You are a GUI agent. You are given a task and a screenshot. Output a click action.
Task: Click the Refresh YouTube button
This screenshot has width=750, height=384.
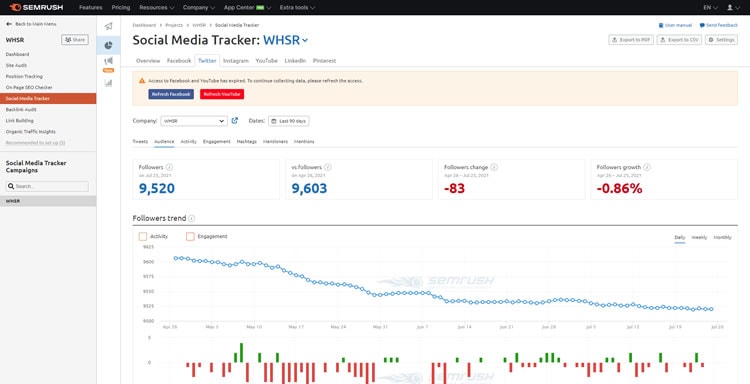pos(222,94)
